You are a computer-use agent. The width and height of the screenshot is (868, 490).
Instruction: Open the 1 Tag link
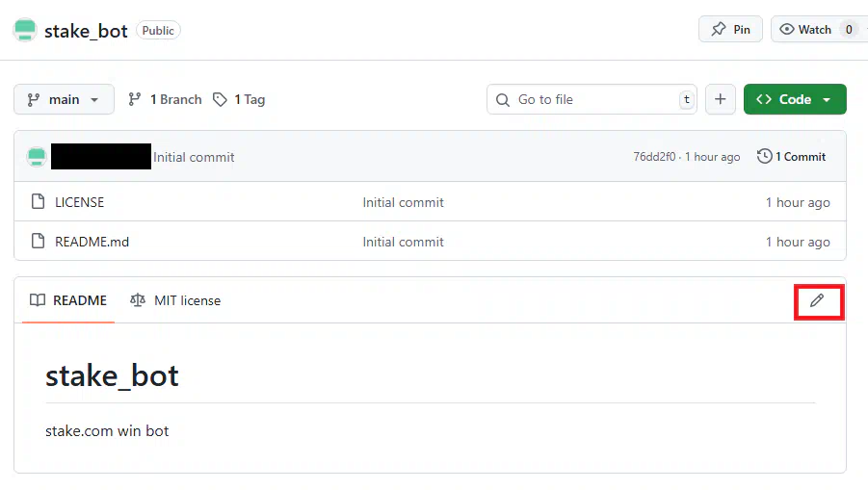[239, 99]
